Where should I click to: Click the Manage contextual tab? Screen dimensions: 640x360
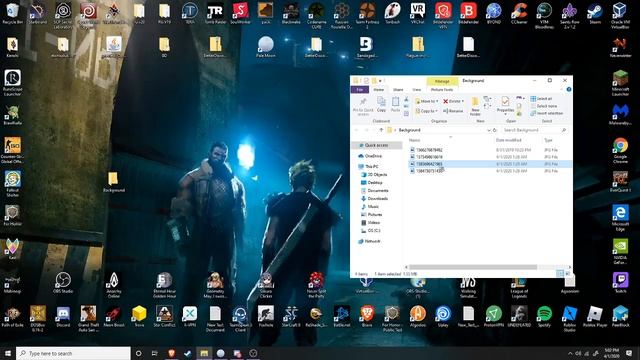pyautogui.click(x=442, y=81)
